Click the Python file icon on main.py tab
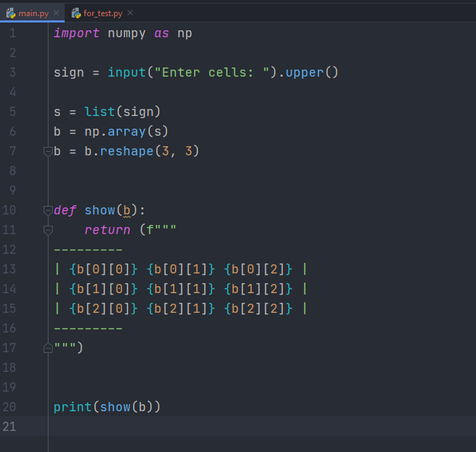 point(11,13)
